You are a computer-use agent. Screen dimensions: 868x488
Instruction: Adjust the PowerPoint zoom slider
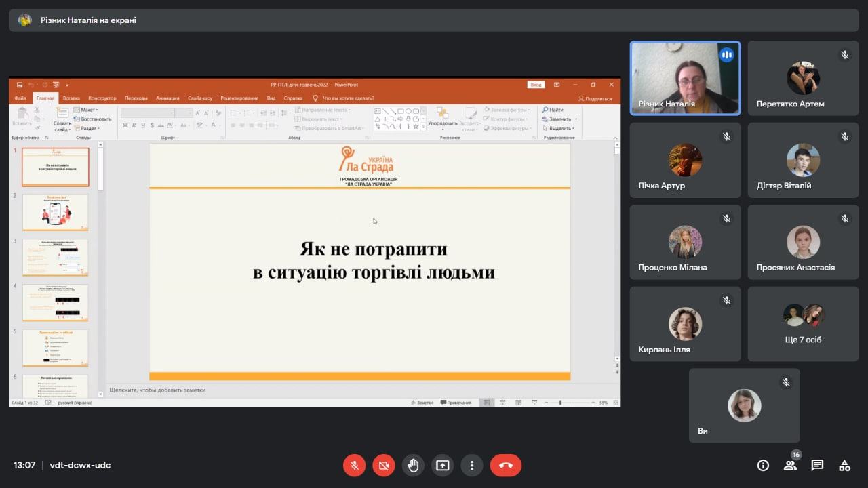560,403
